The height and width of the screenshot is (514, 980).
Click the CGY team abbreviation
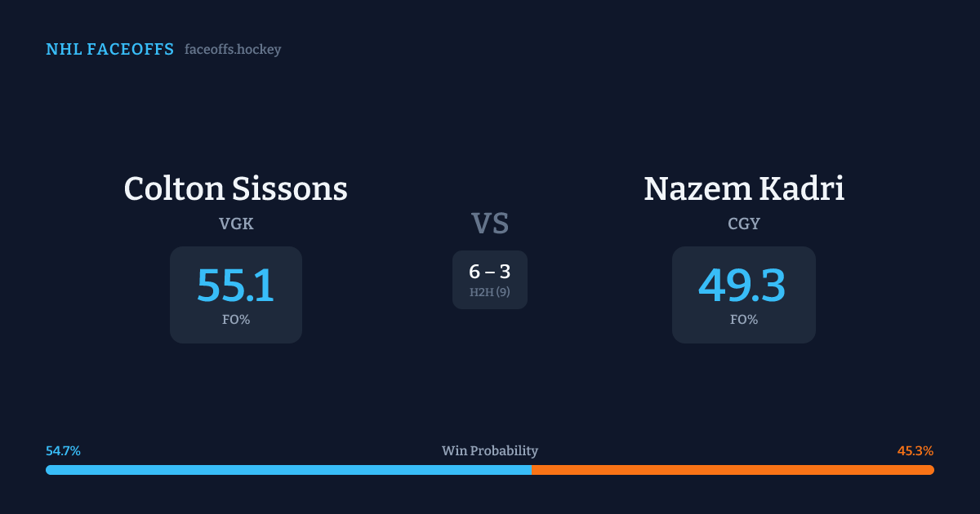click(x=744, y=224)
